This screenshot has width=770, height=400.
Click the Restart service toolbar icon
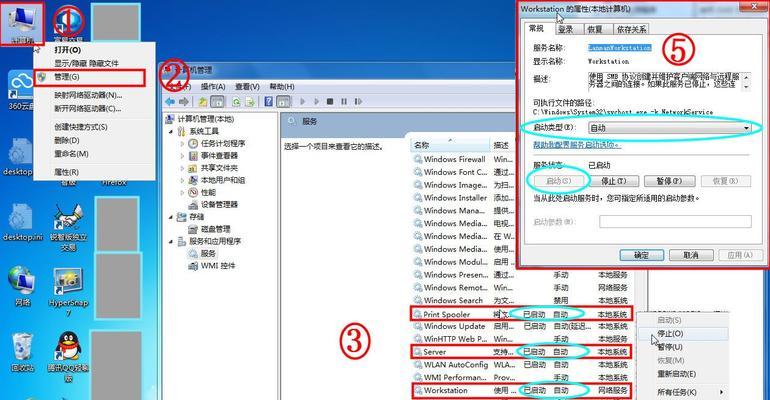[358, 102]
